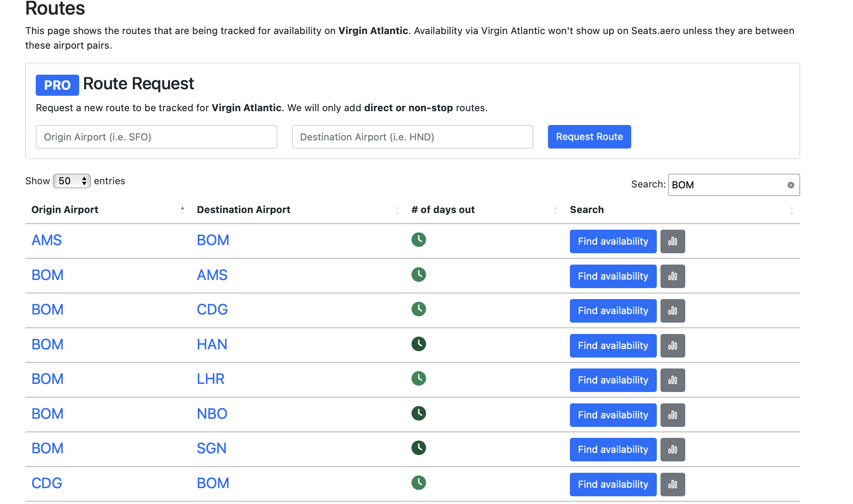Open CDG origin link in last row
Viewport: 853px width, 504px height.
(47, 483)
